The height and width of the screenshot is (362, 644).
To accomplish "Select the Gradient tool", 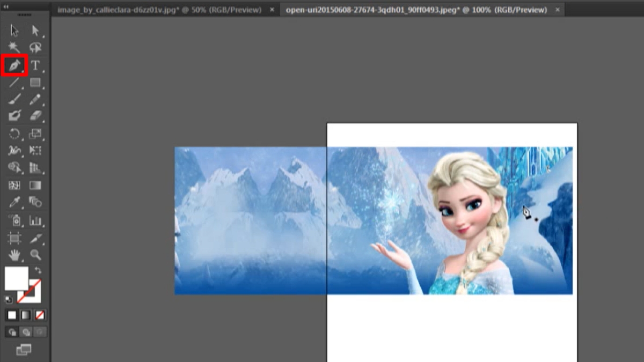I will [35, 186].
